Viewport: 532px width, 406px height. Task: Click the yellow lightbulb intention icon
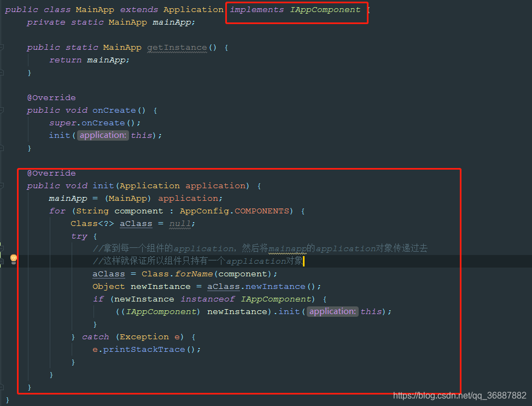(x=14, y=259)
